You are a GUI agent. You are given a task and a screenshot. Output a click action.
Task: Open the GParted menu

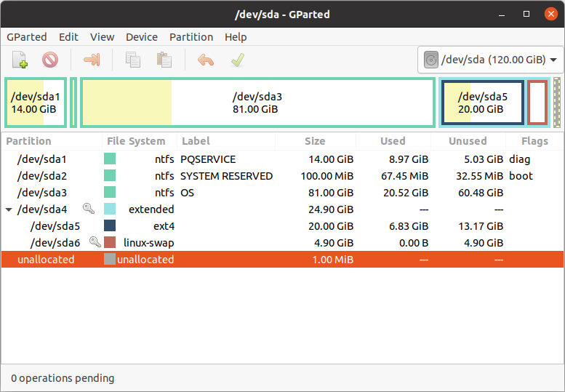pos(27,37)
